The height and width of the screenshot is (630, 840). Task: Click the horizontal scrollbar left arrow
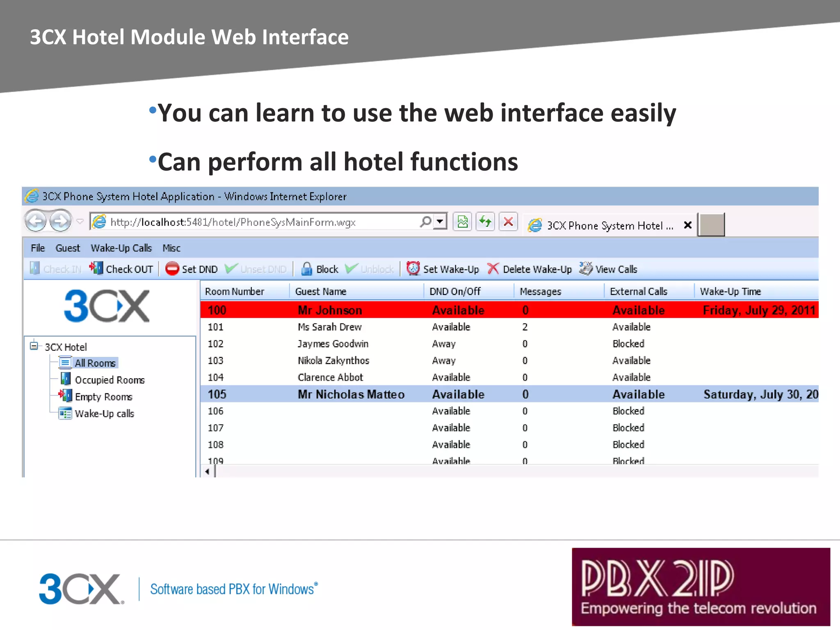[208, 472]
